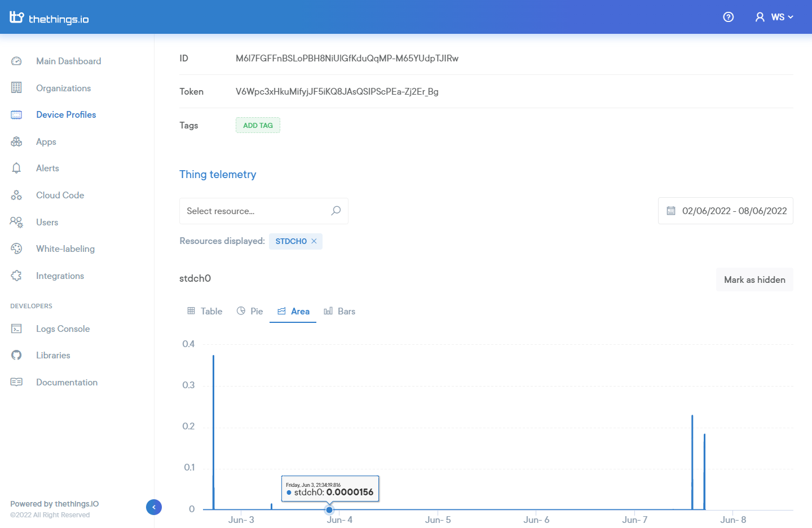Click the Device Profiles icon

[x=16, y=115]
